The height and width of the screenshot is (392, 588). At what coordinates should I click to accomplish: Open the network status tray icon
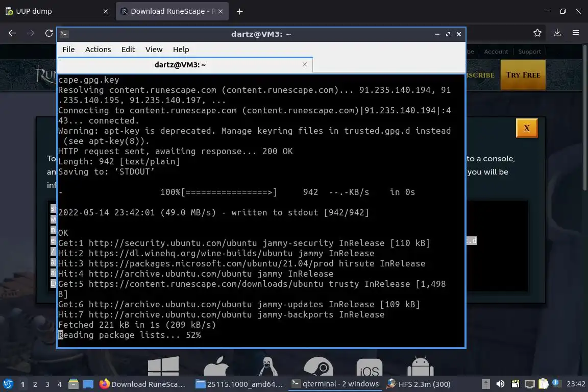[x=529, y=384]
